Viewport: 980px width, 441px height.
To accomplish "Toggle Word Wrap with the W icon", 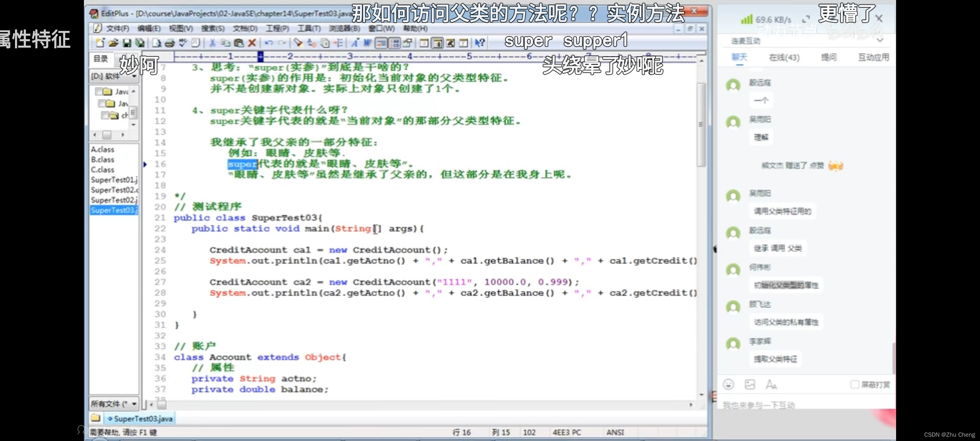I will point(367,43).
